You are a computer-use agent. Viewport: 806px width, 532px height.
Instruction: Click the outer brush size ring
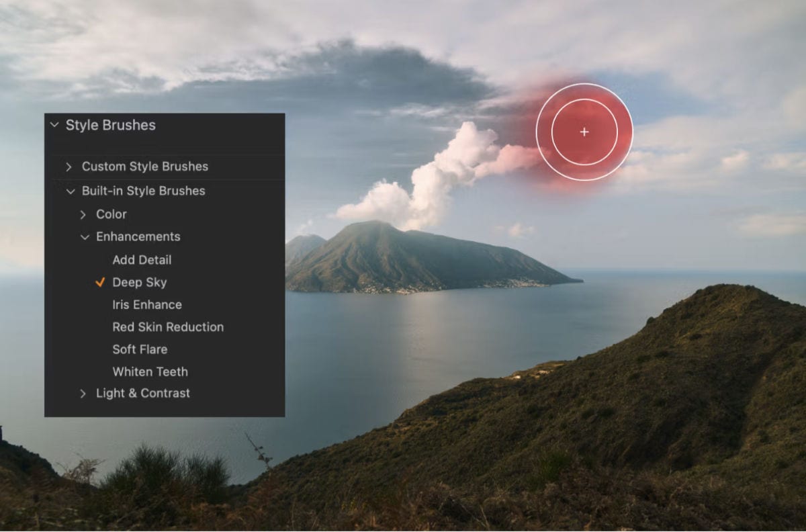pos(584,85)
